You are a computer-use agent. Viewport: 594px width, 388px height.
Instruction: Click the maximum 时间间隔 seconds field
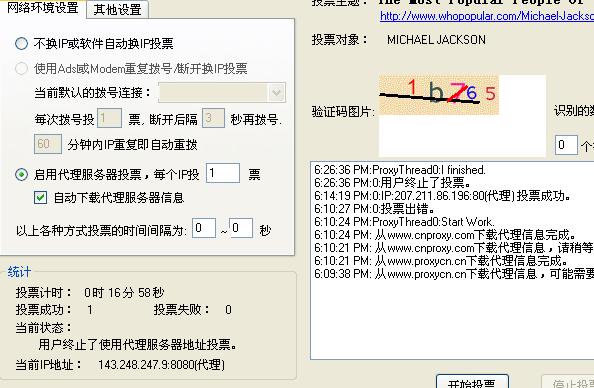[x=241, y=228]
